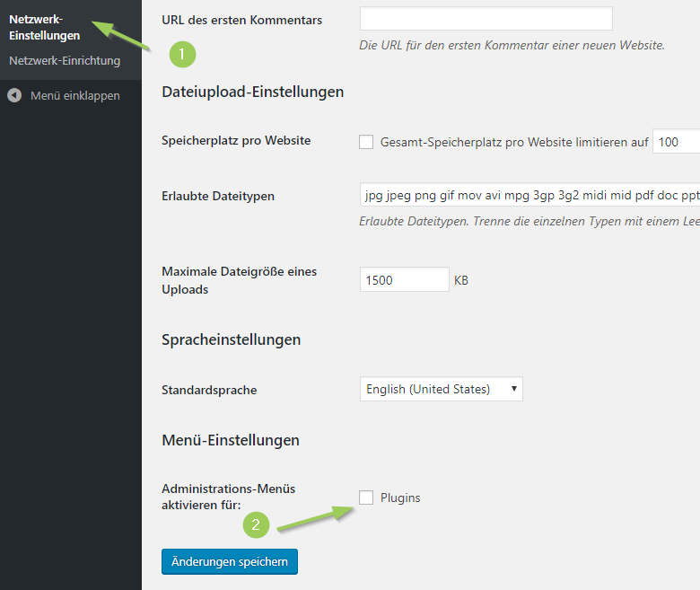Click the max upload size field 1500
Image resolution: width=700 pixels, height=590 pixels.
(405, 279)
